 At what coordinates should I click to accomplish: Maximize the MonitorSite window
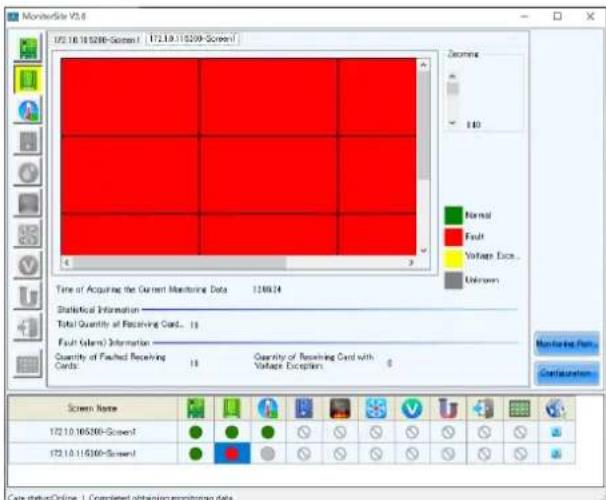557,16
